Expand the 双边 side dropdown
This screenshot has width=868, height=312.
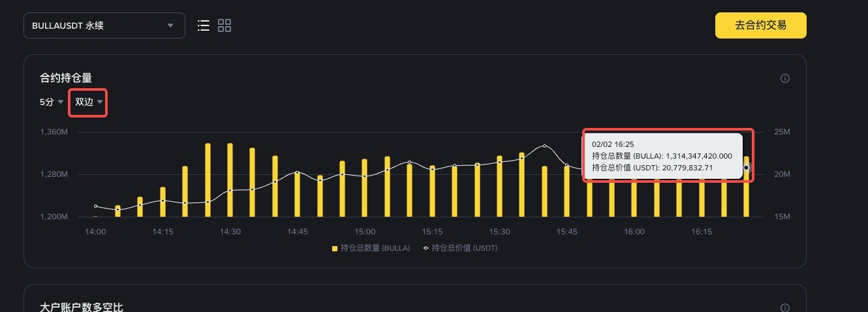point(89,102)
